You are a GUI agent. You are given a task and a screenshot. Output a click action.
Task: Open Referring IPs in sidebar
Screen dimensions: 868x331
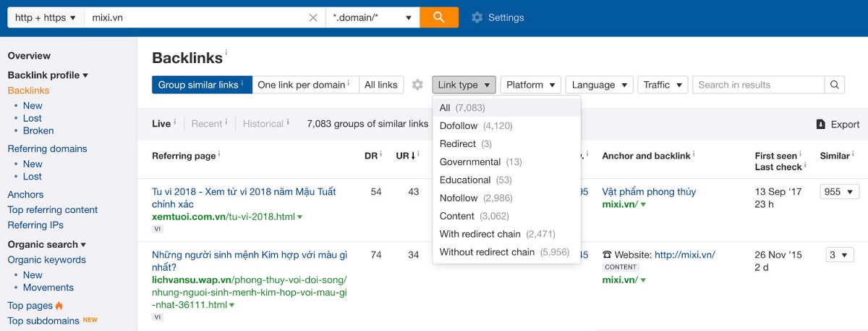pyautogui.click(x=35, y=225)
